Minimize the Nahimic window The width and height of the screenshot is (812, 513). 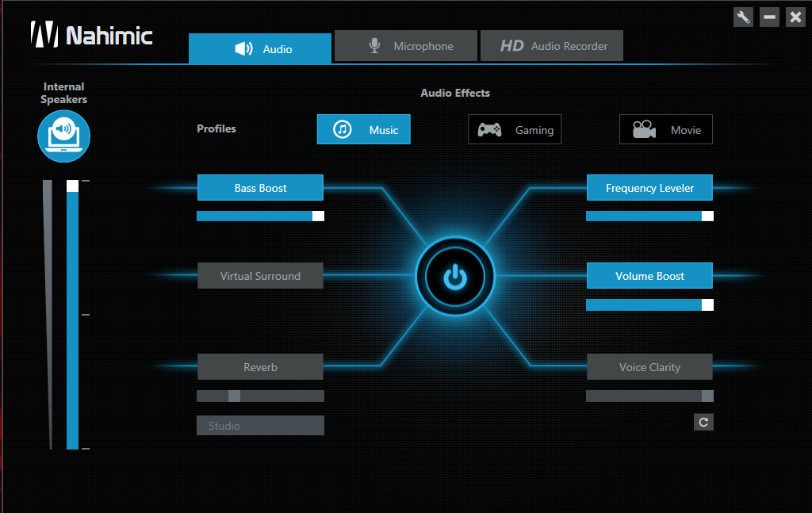tap(769, 17)
